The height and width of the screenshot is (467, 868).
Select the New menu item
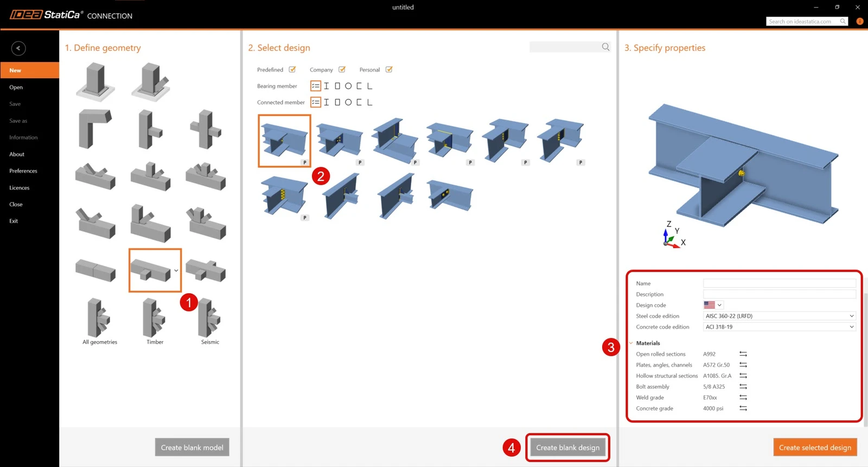[x=29, y=70]
